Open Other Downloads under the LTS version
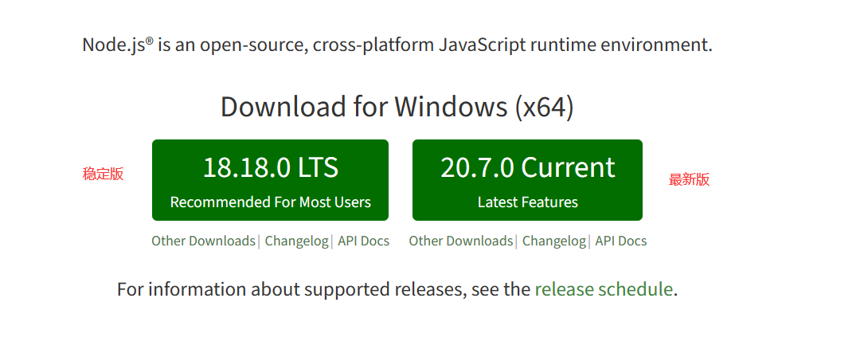The width and height of the screenshot is (868, 357). point(203,241)
